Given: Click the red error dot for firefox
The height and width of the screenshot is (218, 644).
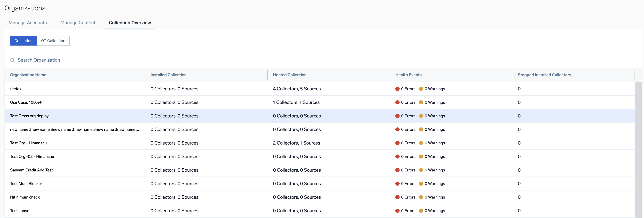Looking at the screenshot, I should [x=397, y=89].
